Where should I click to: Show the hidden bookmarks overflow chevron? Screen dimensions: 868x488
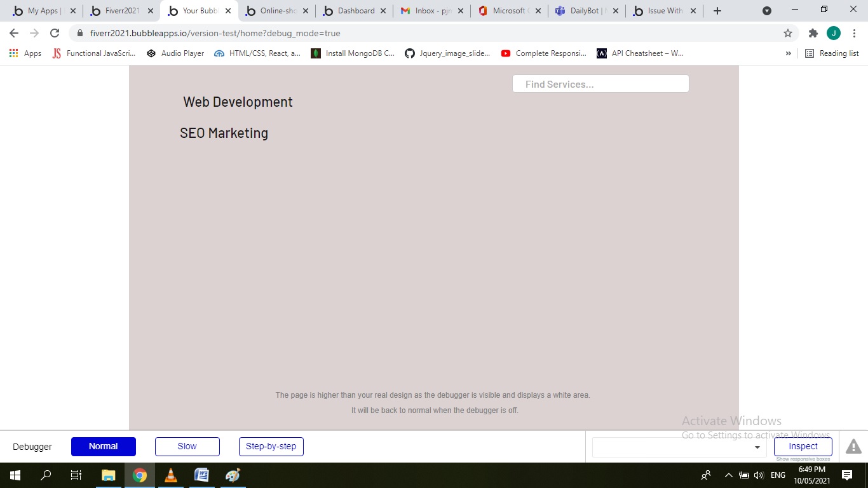789,53
